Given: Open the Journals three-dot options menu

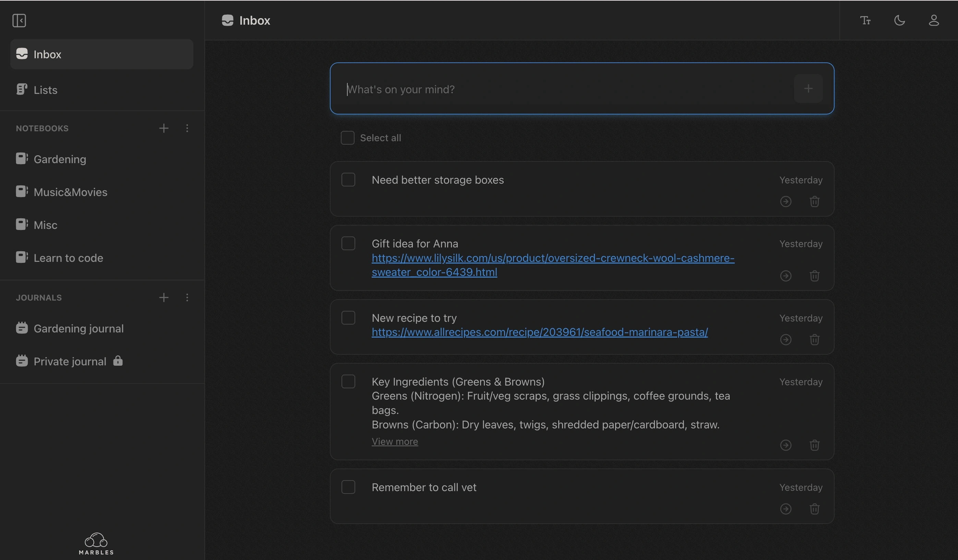Looking at the screenshot, I should pyautogui.click(x=187, y=297).
